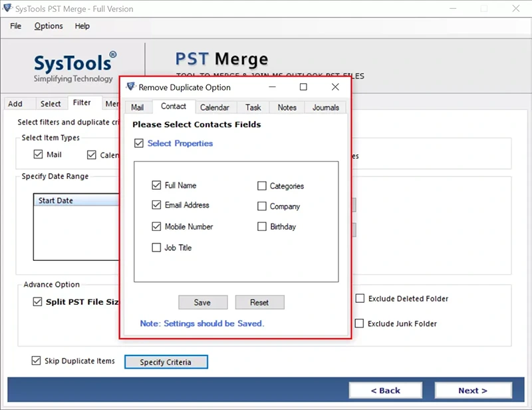
Task: Click Save in the duplicate options dialog
Action: (203, 302)
